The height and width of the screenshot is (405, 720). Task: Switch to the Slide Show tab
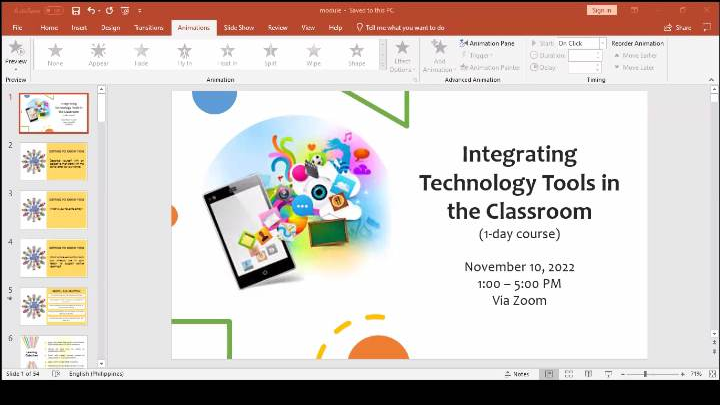click(238, 28)
